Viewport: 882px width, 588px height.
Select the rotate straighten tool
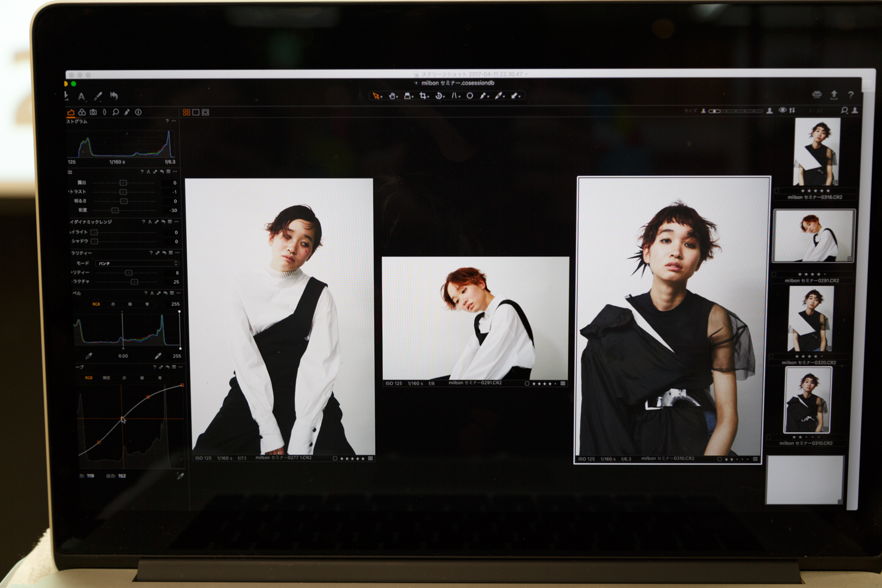439,96
